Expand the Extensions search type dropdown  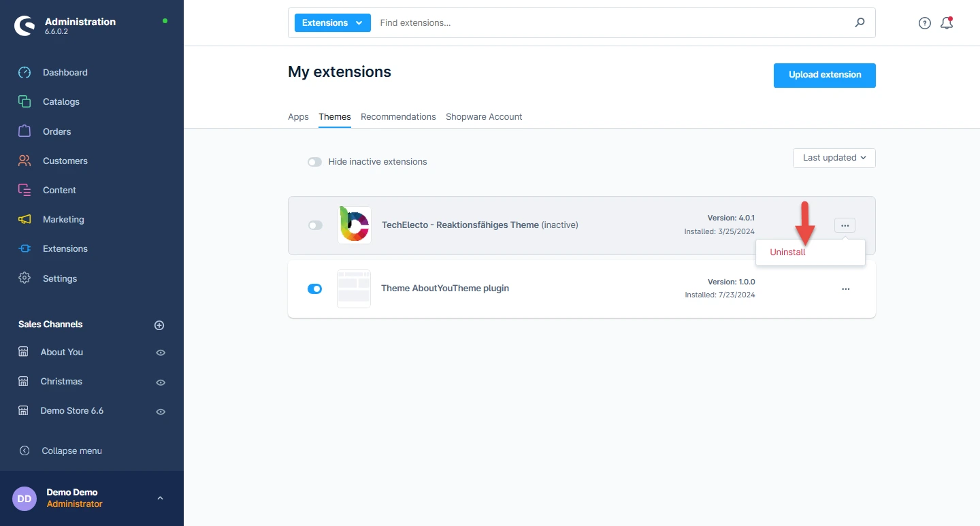coord(332,22)
